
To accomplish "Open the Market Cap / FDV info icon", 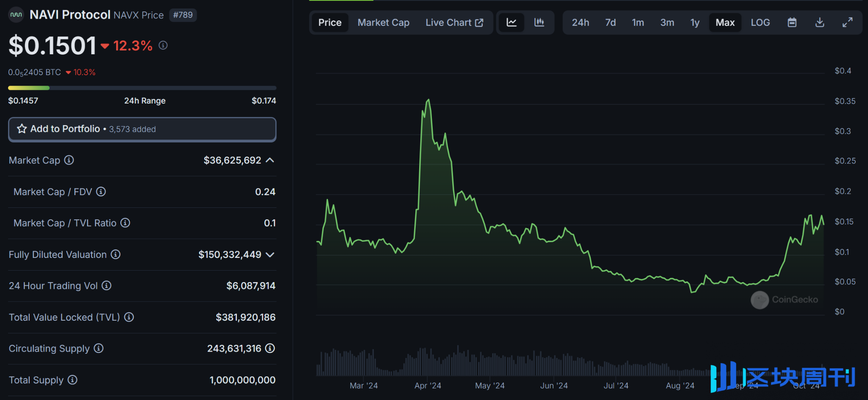I will [101, 192].
